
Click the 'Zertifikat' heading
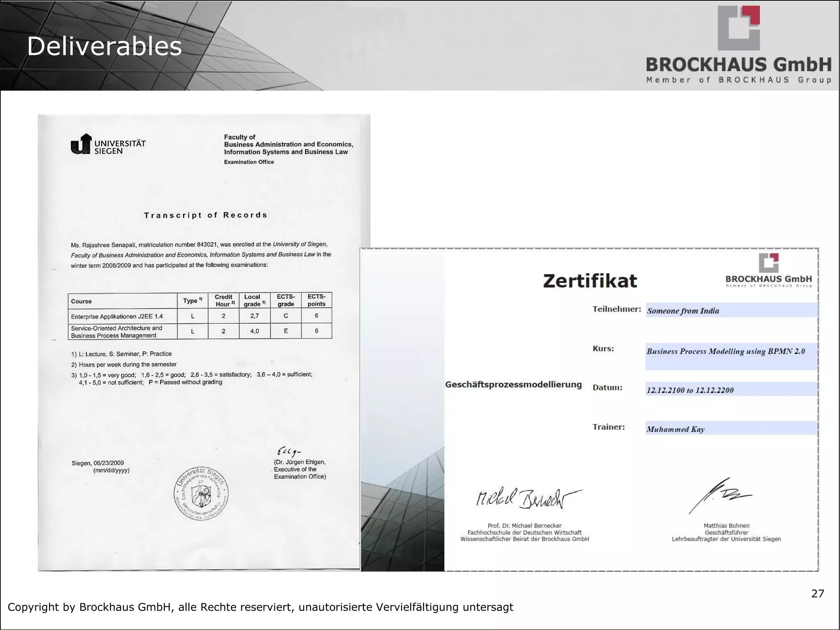(x=590, y=281)
